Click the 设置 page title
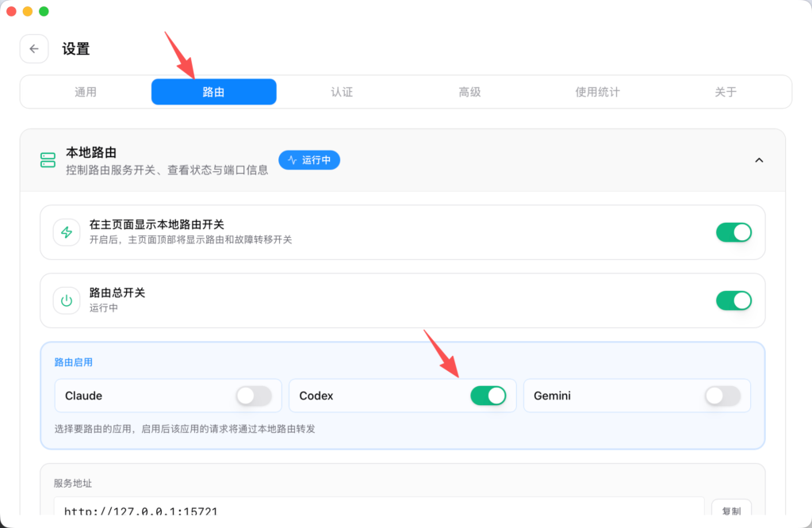Viewport: 812px width, 528px height. pos(76,49)
